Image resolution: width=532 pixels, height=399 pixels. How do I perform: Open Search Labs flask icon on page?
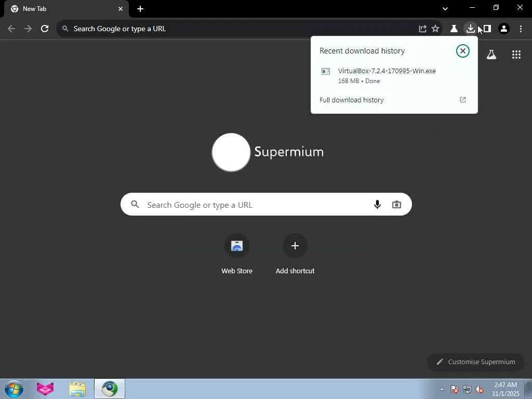point(491,55)
